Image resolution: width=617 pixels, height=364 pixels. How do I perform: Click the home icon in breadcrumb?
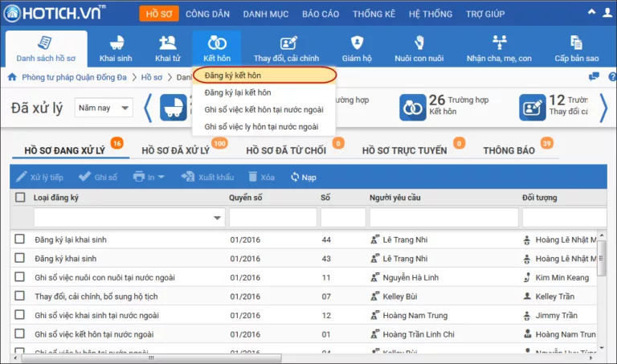click(12, 77)
